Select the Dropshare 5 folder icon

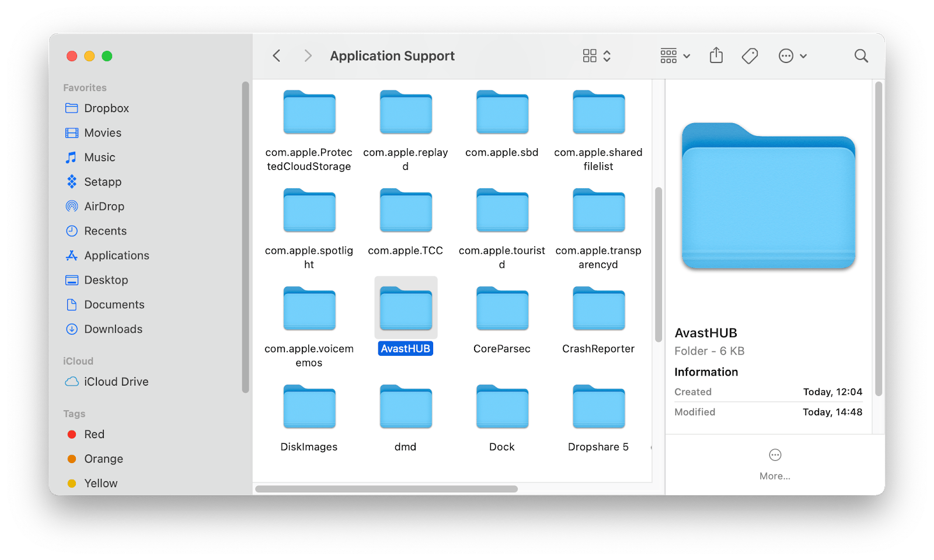tap(598, 406)
